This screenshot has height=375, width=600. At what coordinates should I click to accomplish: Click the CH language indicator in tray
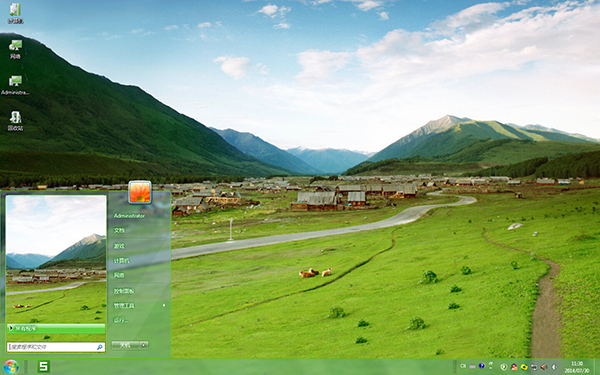click(463, 366)
